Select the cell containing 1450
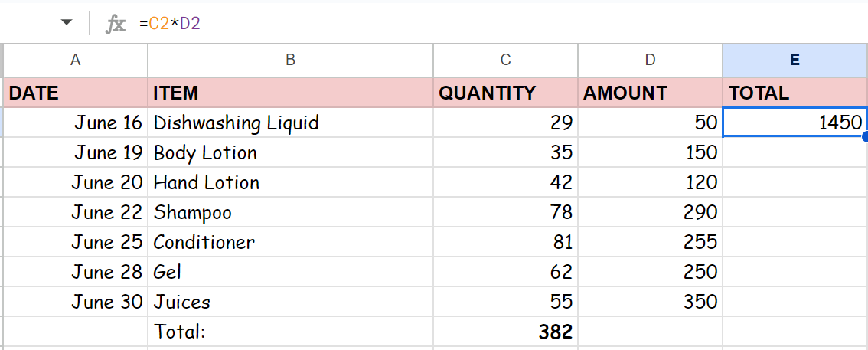 [795, 123]
